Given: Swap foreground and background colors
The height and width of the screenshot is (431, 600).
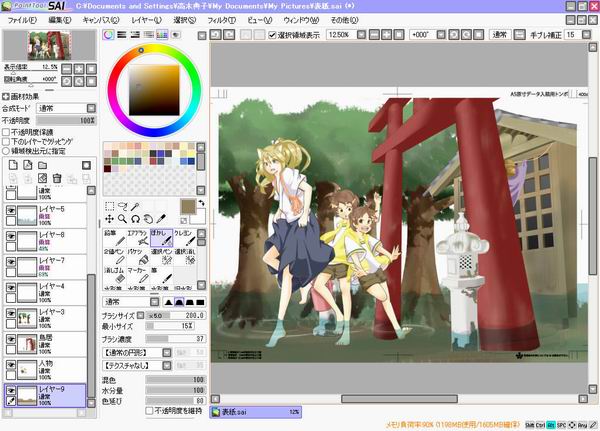Looking at the screenshot, I should (x=202, y=203).
